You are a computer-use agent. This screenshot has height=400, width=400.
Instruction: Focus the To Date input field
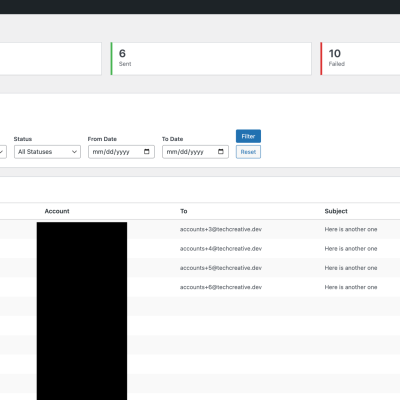(x=195, y=152)
